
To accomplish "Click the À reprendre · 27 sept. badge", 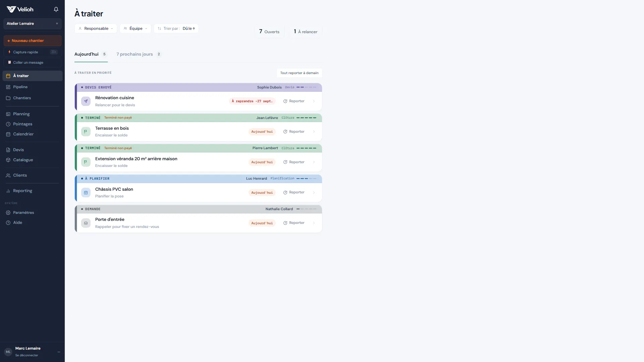I will coord(252,101).
